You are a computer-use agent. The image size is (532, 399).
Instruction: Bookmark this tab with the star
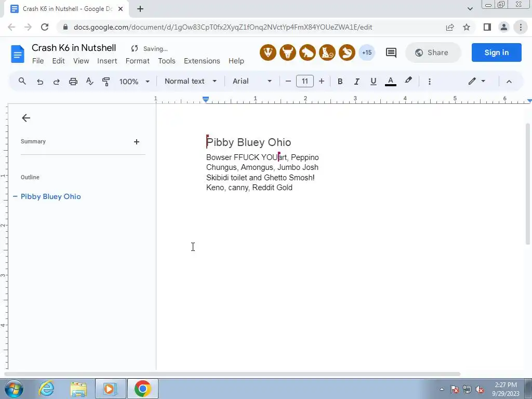click(467, 27)
